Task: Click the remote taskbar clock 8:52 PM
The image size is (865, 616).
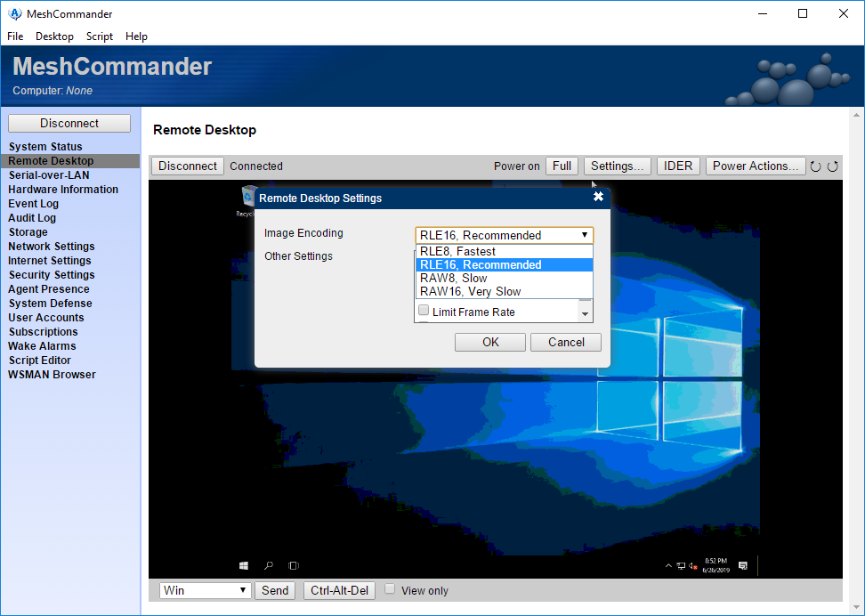Action: pos(715,565)
